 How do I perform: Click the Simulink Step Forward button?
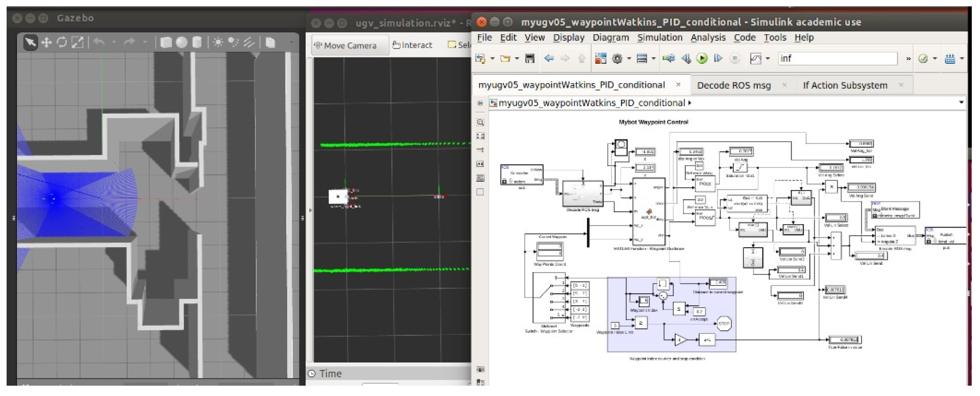(718, 58)
